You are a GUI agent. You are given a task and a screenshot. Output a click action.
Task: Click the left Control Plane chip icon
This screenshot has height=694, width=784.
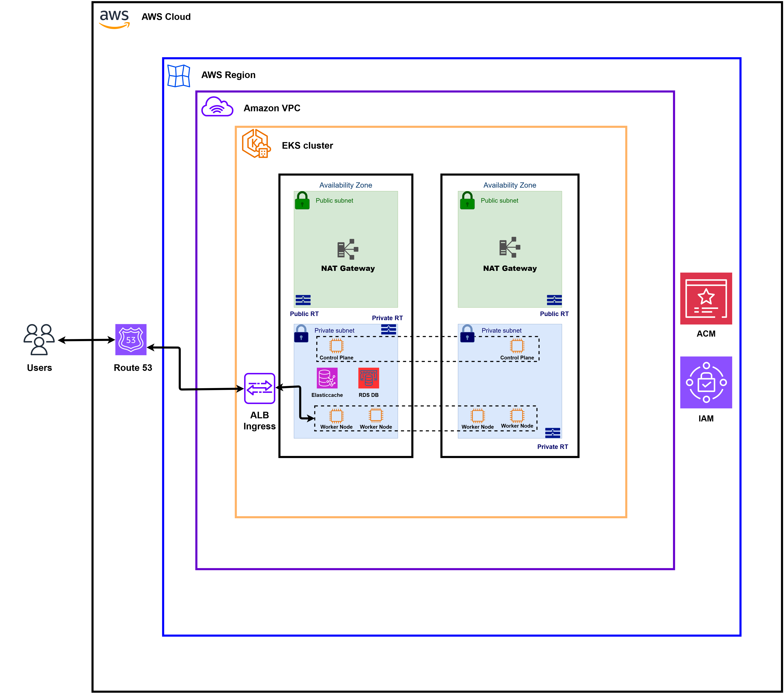point(336,346)
